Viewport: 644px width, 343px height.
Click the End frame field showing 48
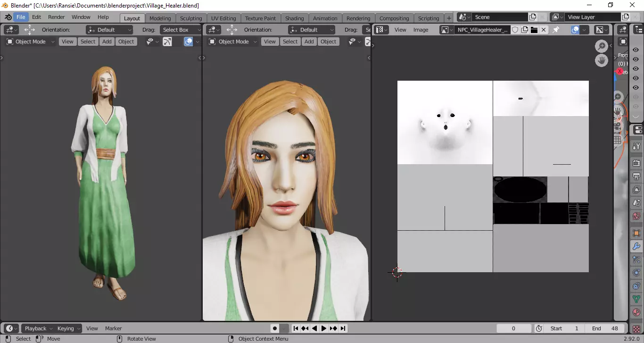point(605,328)
